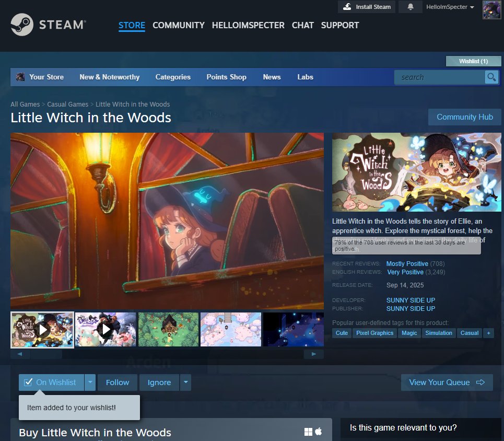The image size is (504, 441).
Task: Open the News tab
Action: point(272,77)
